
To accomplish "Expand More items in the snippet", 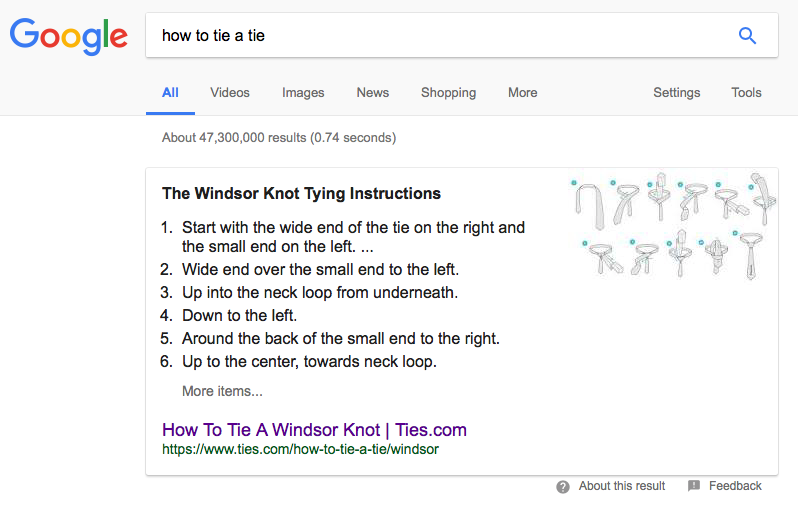I will (x=222, y=391).
